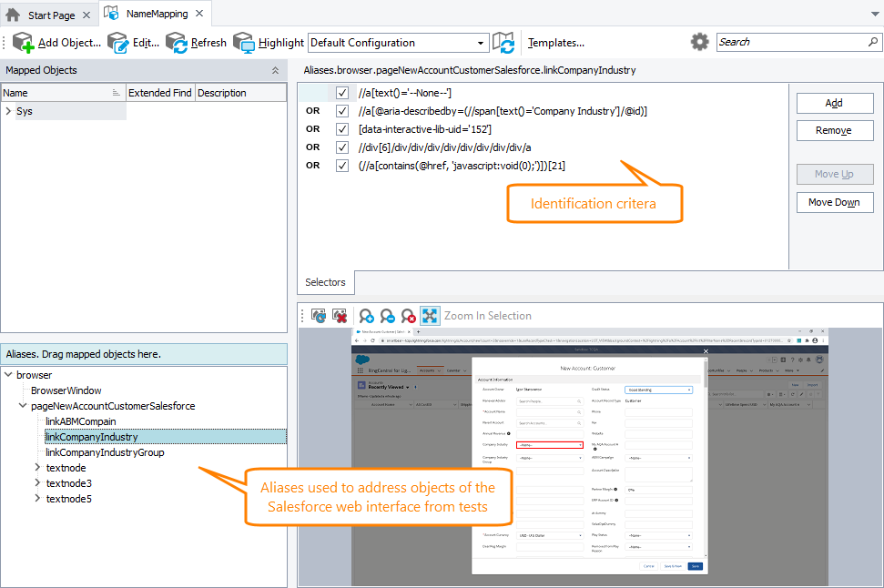Select the Add Object toolbar icon

[25, 42]
